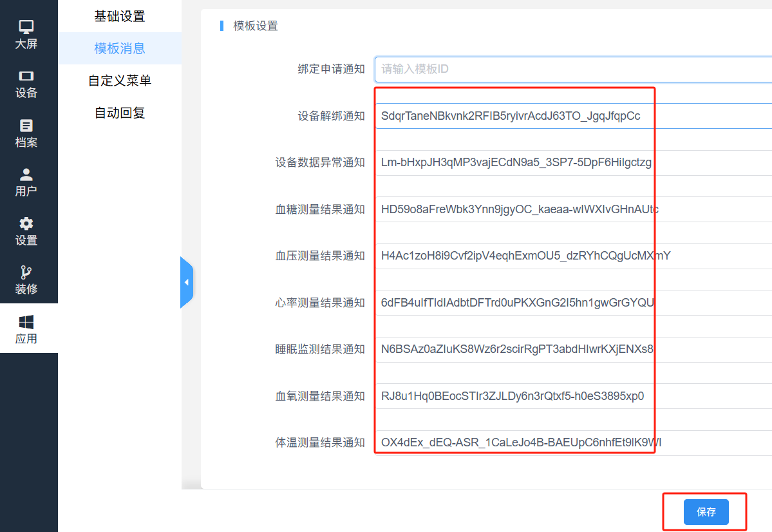Click the 体温测量结果通知 template field
Viewport: 772px width, 532px height.
point(573,442)
